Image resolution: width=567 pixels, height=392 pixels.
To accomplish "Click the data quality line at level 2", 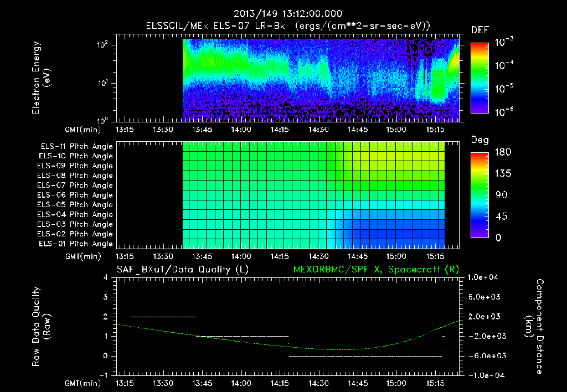I will pos(163,317).
